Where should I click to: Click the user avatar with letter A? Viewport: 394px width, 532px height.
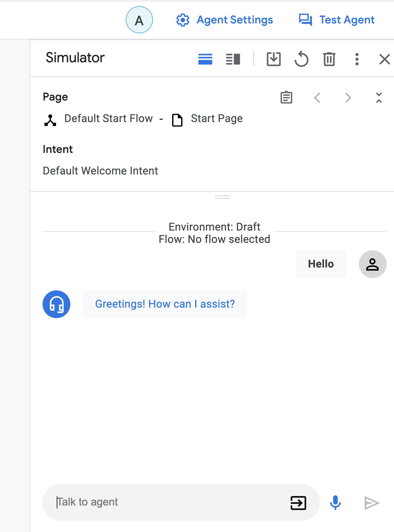click(x=139, y=20)
